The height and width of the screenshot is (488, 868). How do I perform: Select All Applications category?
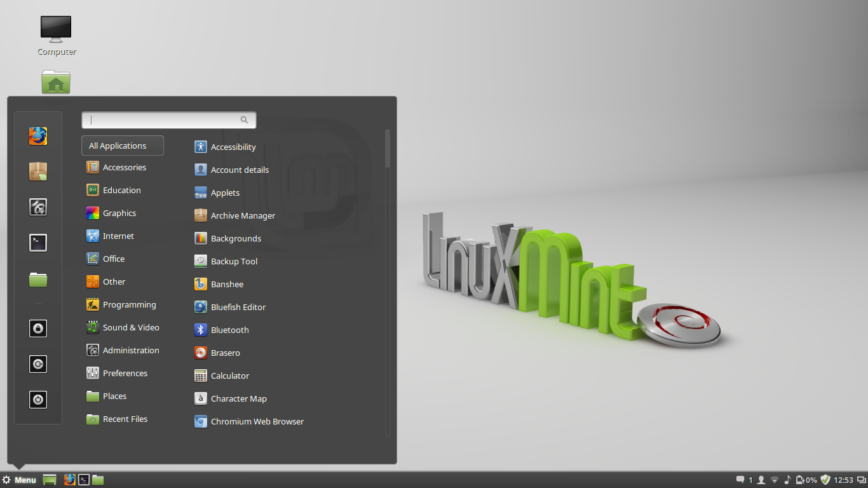point(123,146)
